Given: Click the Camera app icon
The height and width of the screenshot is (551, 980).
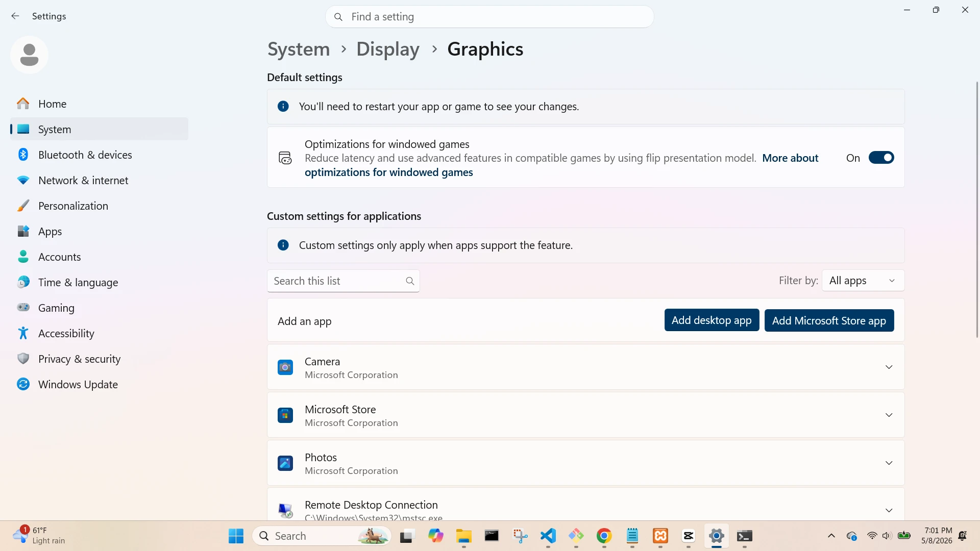Looking at the screenshot, I should [285, 367].
